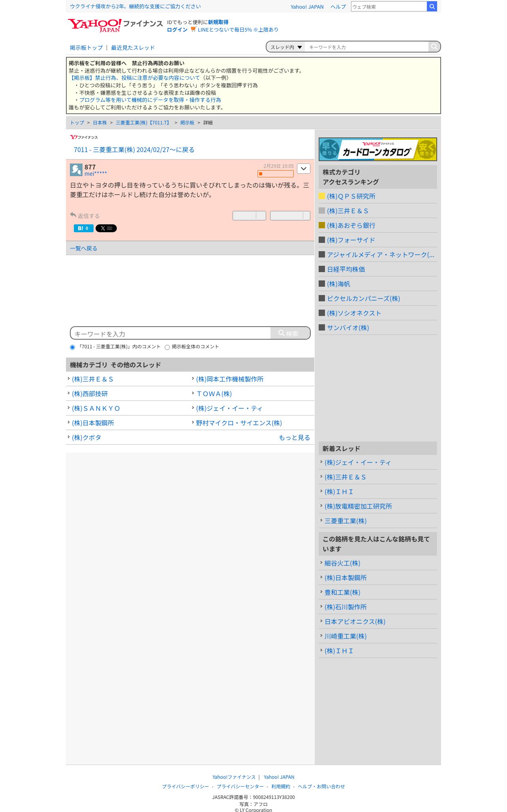Click the first vote button under post
Image resolution: width=507 pixels, height=812 pixels.
pyautogui.click(x=249, y=215)
